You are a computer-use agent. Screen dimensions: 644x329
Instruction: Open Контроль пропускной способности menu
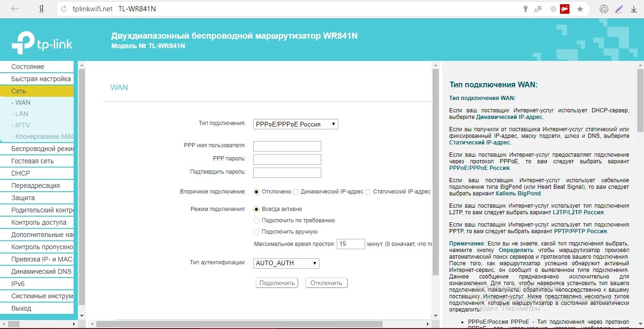tap(37, 247)
